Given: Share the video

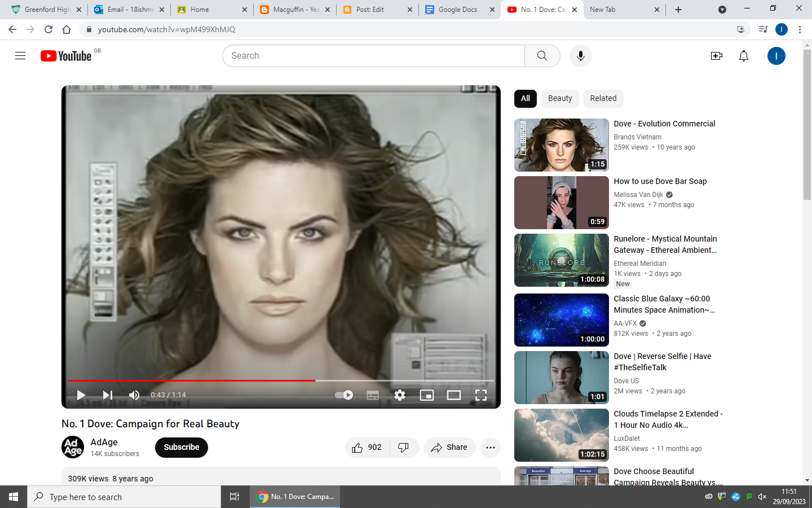Looking at the screenshot, I should 449,448.
